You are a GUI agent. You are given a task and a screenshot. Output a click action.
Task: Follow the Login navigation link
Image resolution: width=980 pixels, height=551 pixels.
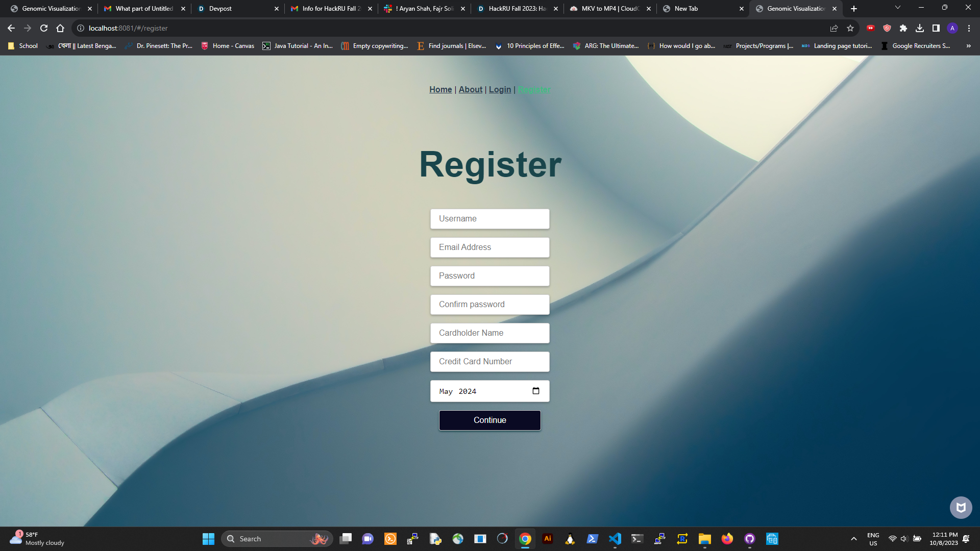[500, 89]
